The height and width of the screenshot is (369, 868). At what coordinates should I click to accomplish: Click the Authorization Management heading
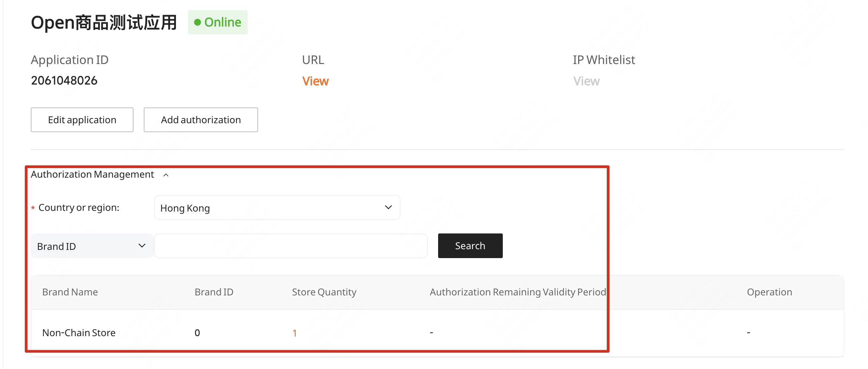pos(92,175)
